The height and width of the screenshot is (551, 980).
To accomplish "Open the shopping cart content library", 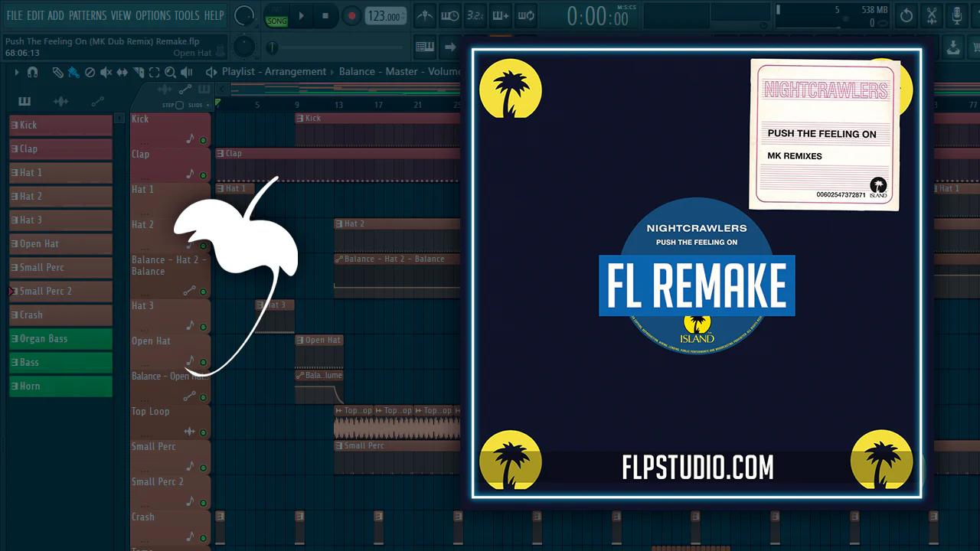I will point(975,47).
